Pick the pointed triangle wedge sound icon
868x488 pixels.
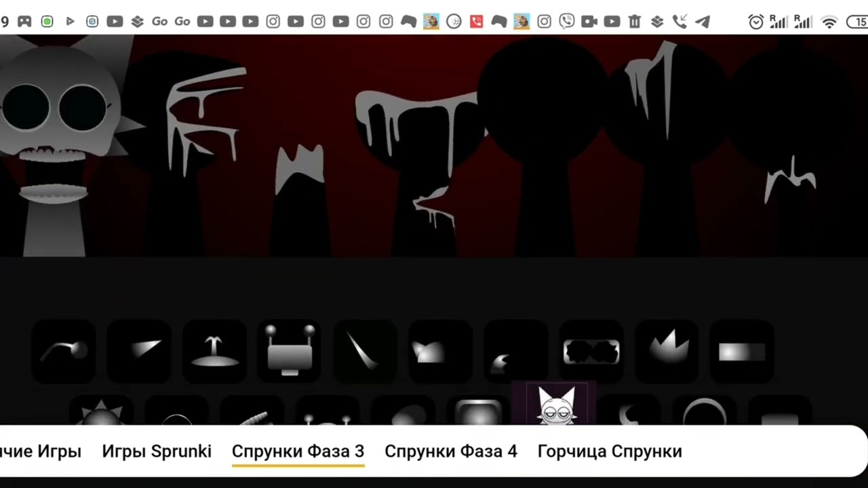click(x=139, y=351)
